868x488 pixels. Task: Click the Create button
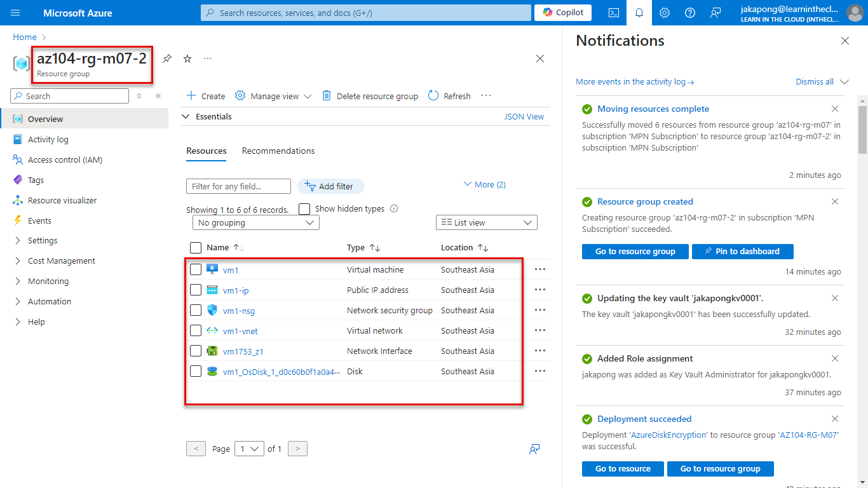206,96
